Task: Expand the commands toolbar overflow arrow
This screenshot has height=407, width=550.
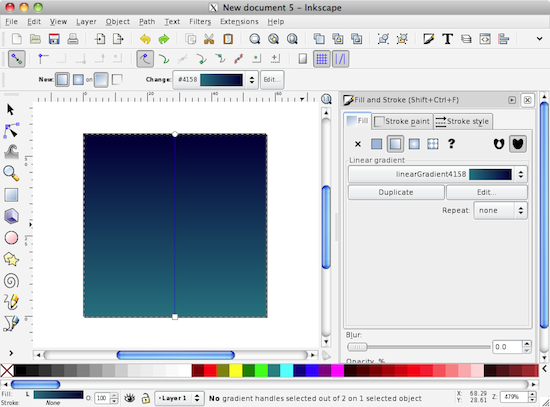Action: point(539,39)
